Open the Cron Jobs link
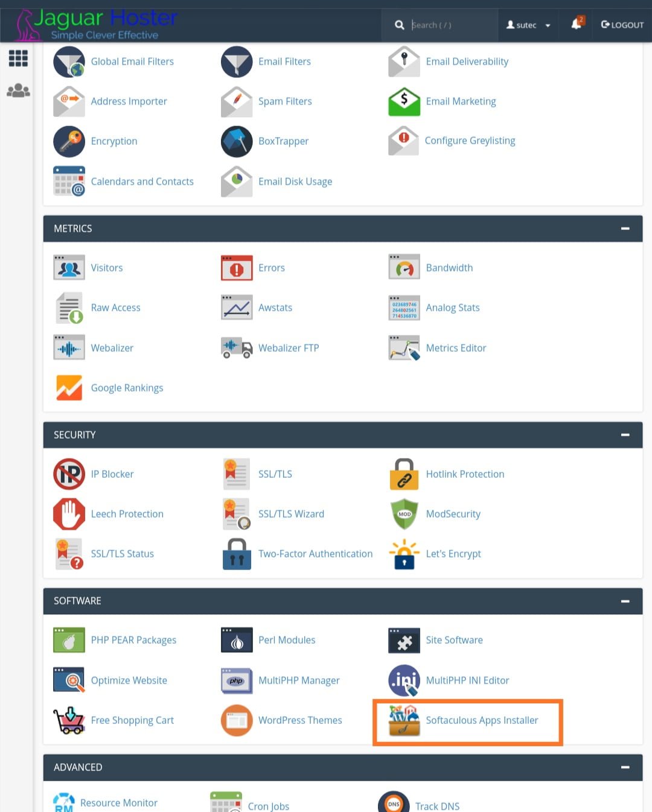 [269, 806]
